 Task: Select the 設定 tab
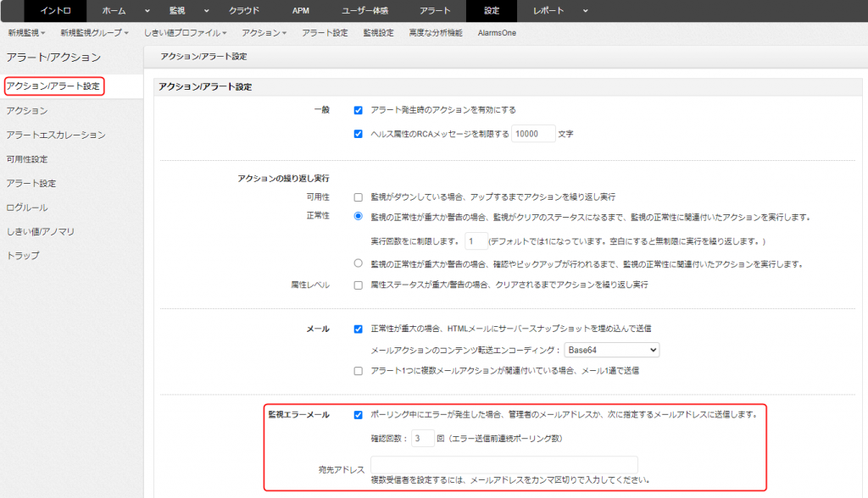(492, 10)
